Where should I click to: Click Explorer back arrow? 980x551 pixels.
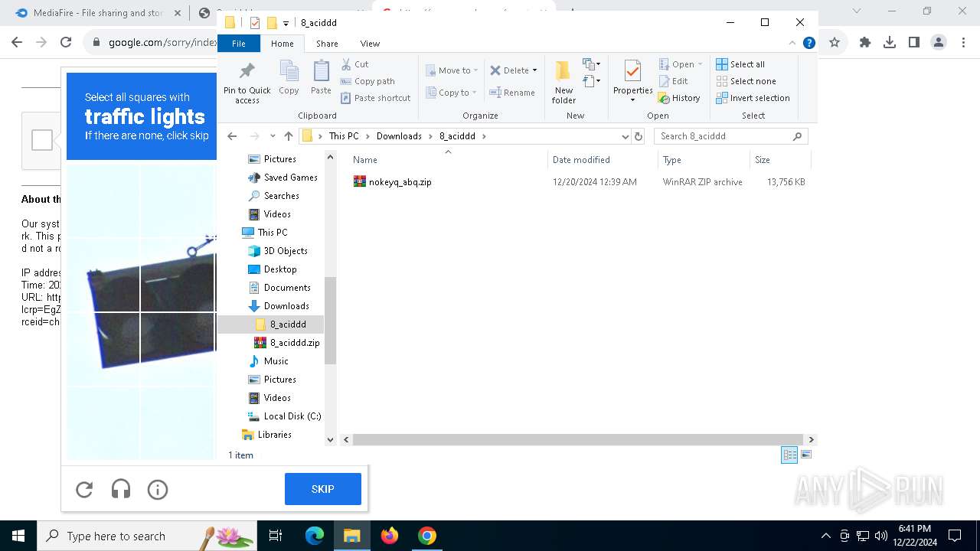pos(233,136)
